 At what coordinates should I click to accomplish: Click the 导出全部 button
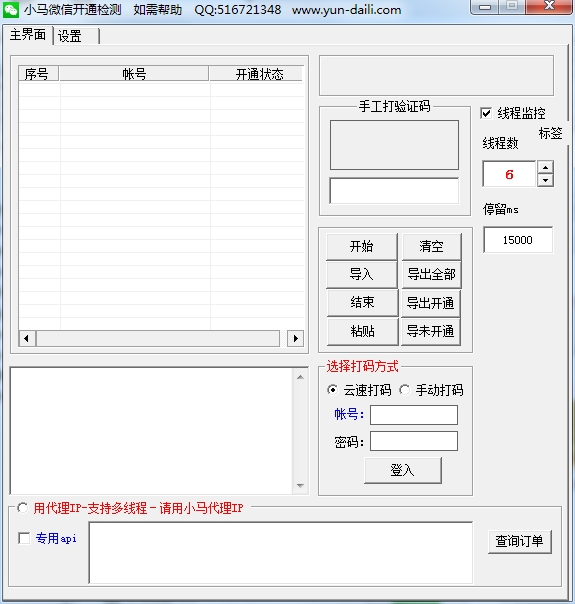tap(431, 275)
